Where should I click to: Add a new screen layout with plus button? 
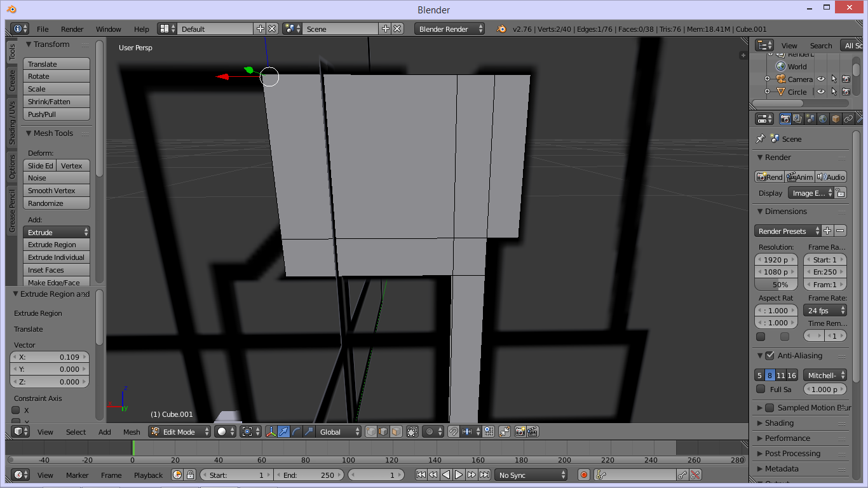click(260, 29)
